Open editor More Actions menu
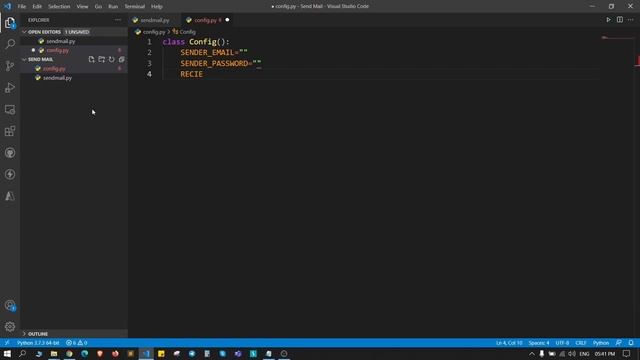Image resolution: width=640 pixels, height=360 pixels. (x=631, y=20)
